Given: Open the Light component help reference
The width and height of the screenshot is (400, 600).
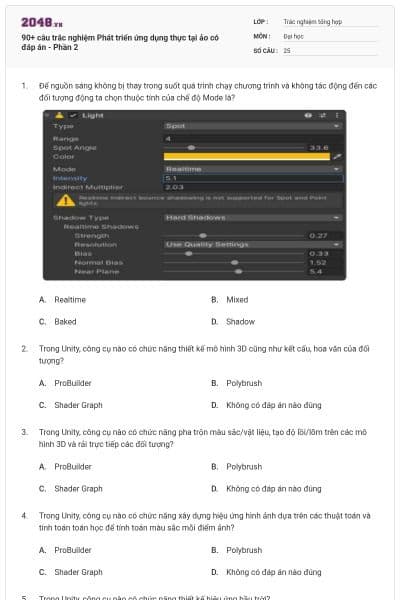Looking at the screenshot, I should (x=308, y=115).
